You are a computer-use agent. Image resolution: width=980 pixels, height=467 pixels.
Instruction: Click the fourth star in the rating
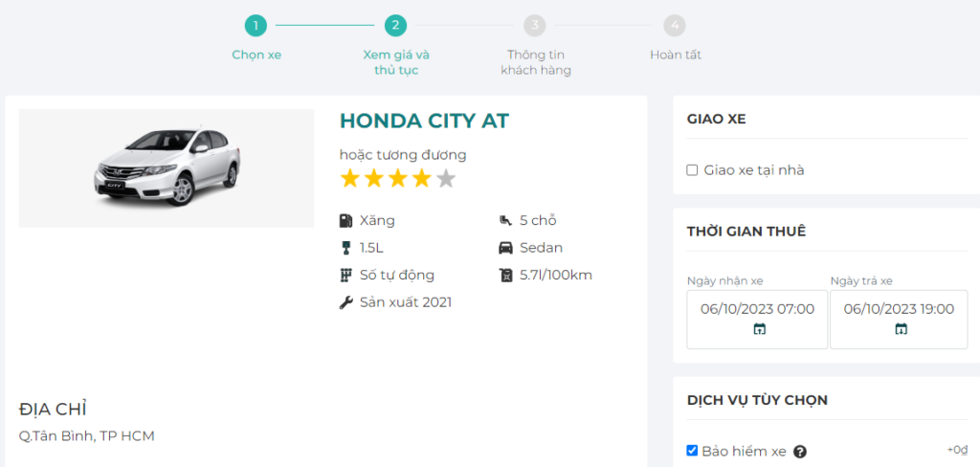coord(422,178)
